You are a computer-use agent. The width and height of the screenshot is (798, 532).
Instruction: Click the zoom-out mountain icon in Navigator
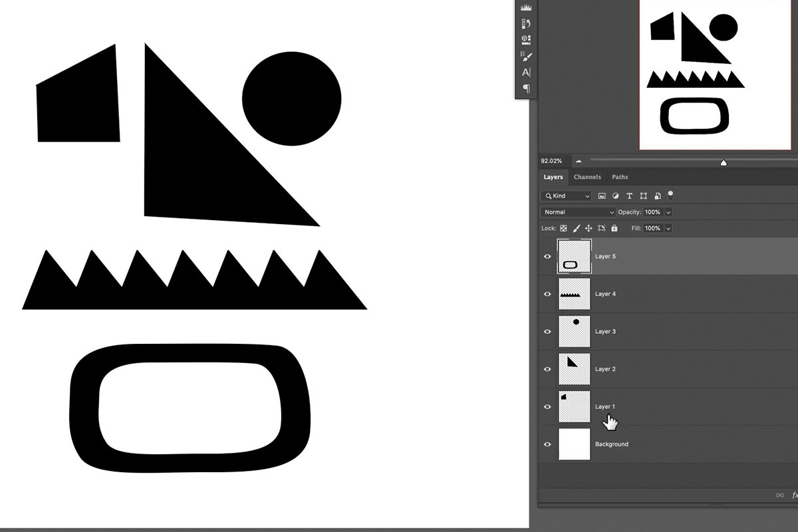pos(578,161)
